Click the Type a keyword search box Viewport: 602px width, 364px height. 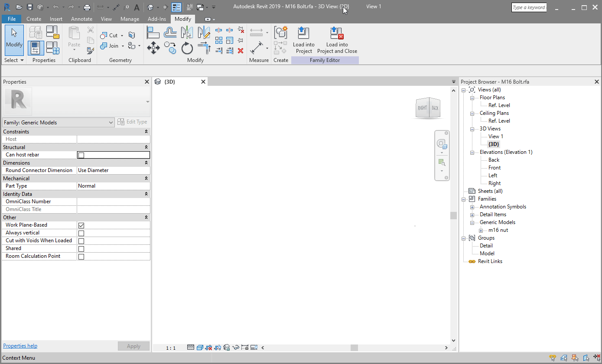[528, 7]
